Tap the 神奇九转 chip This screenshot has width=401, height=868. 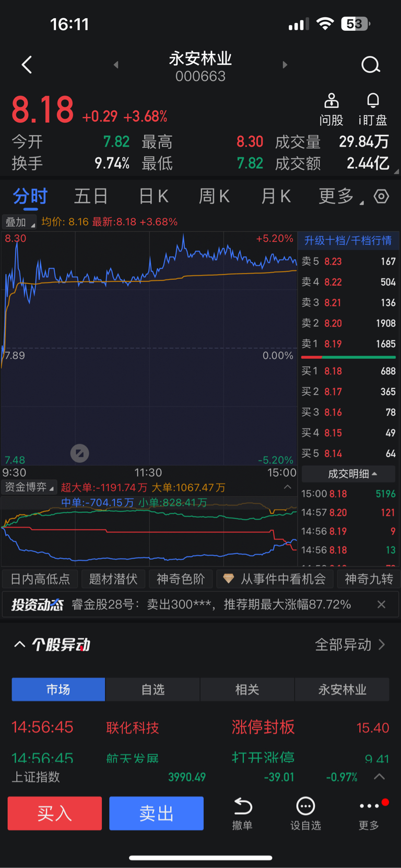369,579
